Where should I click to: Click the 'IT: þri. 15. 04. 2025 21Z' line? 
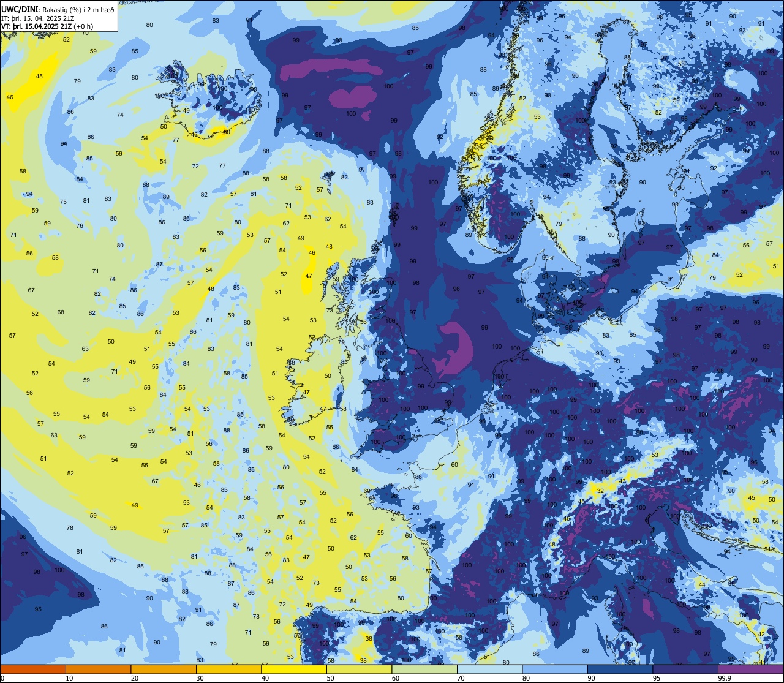39,18
